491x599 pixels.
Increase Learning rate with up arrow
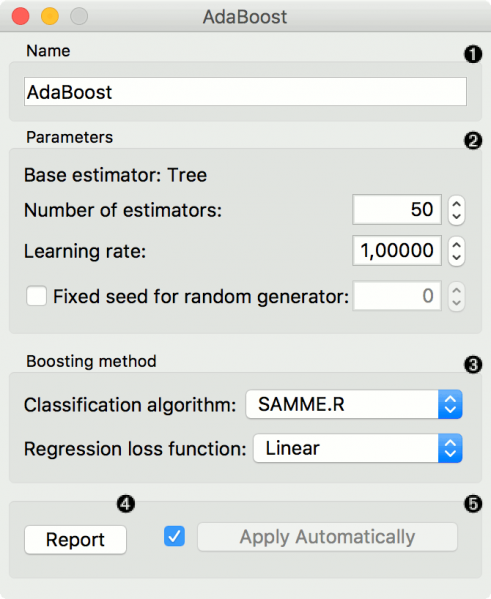456,245
